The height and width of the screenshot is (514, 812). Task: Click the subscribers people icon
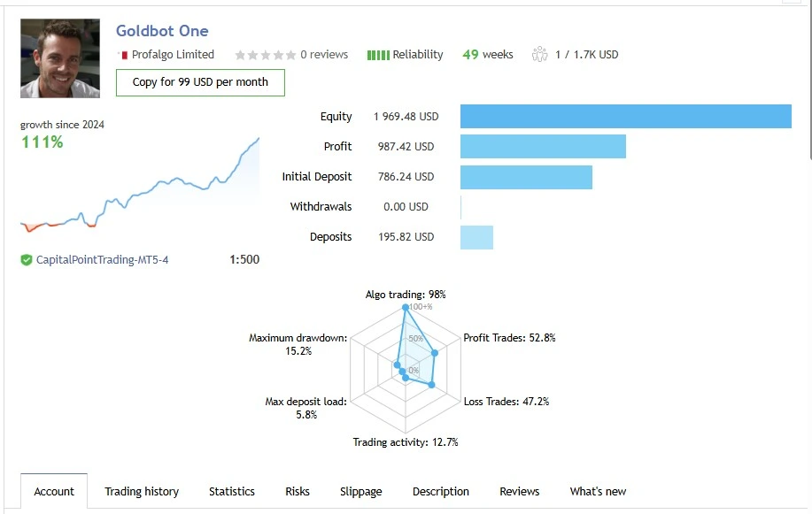(x=540, y=55)
